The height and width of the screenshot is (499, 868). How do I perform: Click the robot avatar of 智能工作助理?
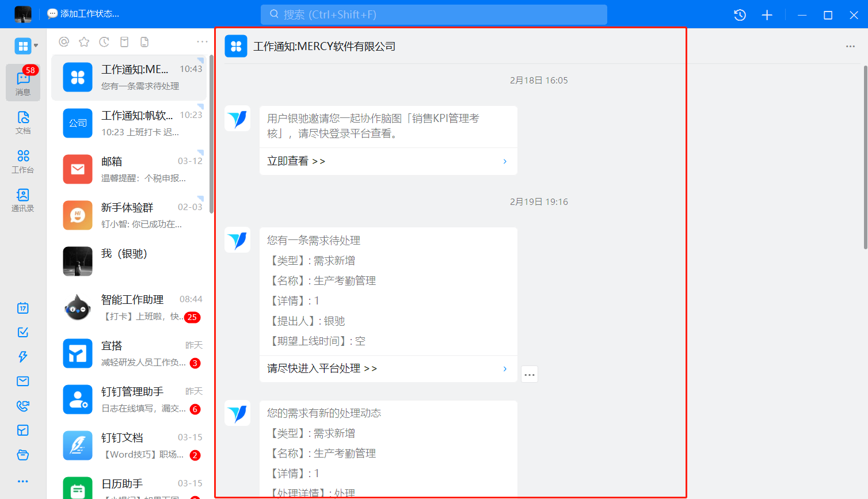[78, 307]
